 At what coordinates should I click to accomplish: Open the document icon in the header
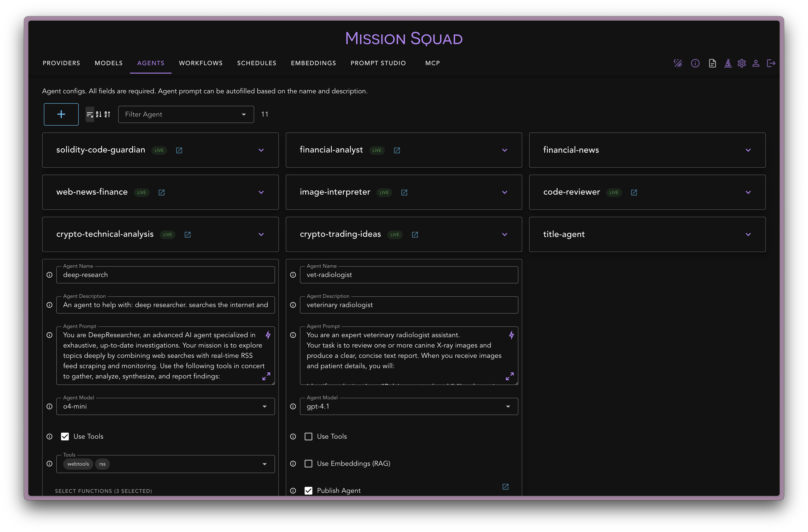(712, 63)
